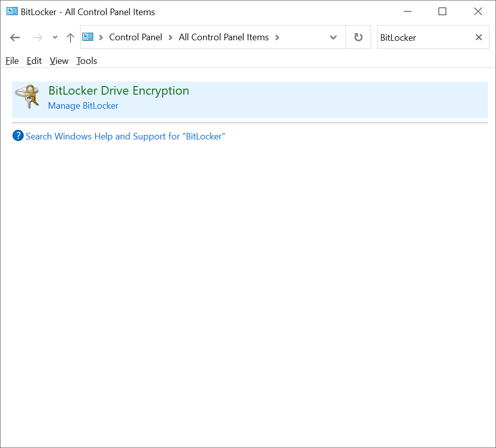Click the Control Panel address bar icon
This screenshot has width=496, height=448.
[x=88, y=37]
